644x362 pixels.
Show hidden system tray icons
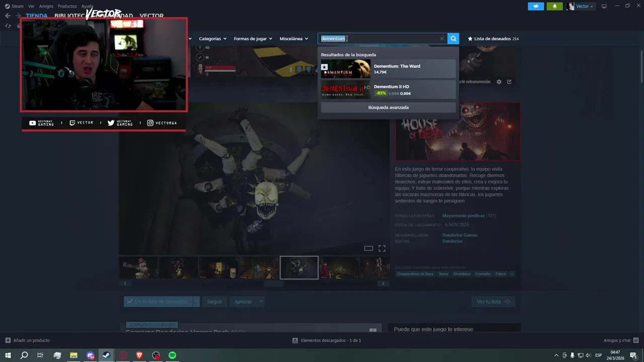coord(556,355)
